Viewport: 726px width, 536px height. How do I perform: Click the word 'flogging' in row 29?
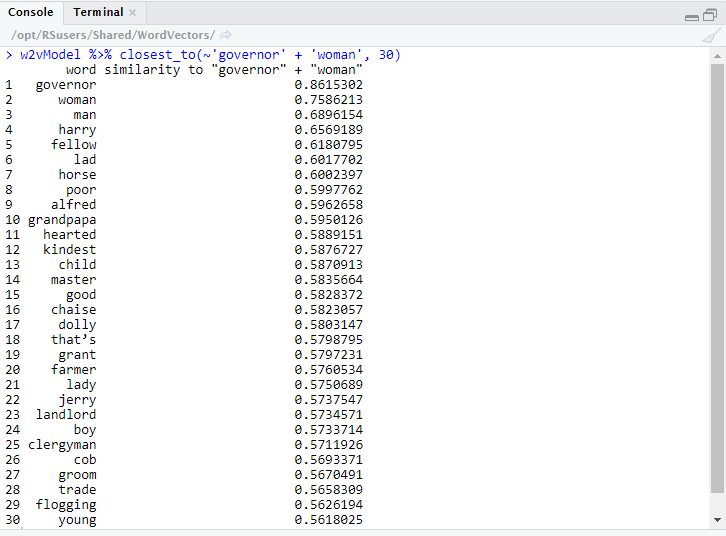[x=66, y=505]
